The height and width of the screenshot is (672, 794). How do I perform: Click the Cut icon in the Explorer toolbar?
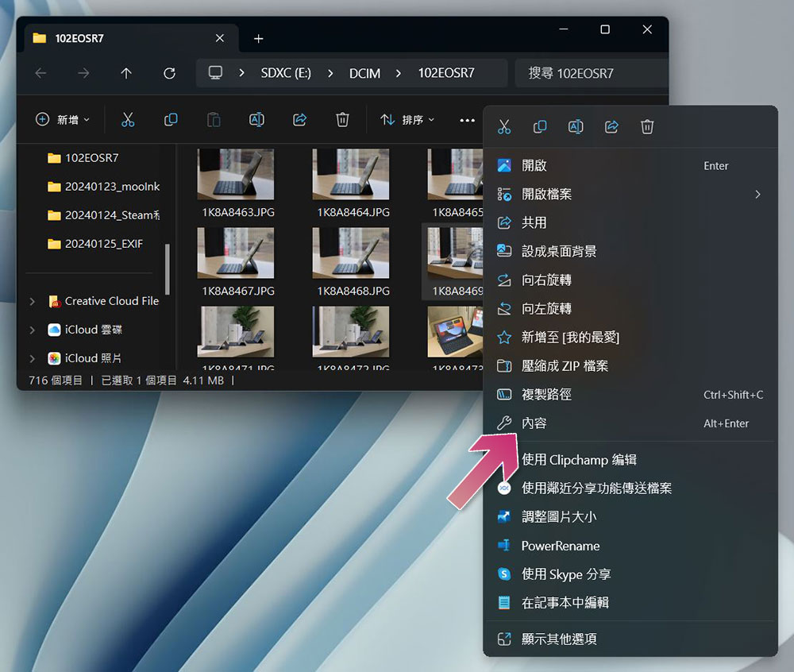[128, 119]
